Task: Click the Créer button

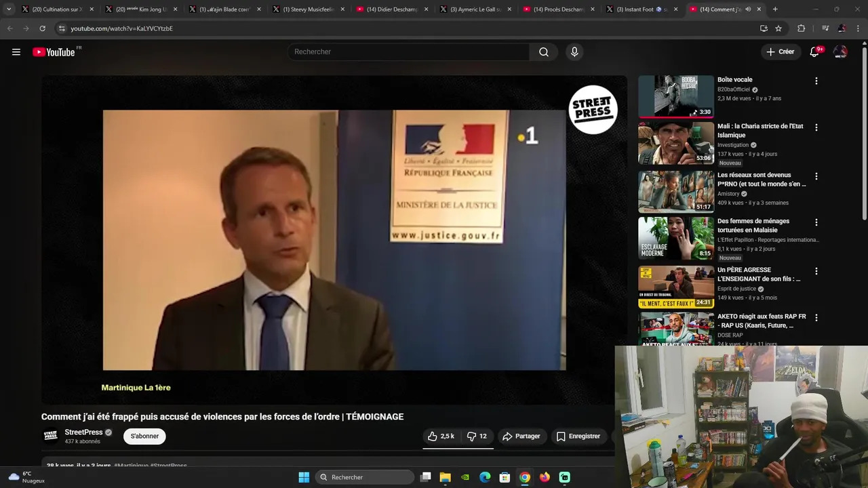Action: click(x=780, y=52)
